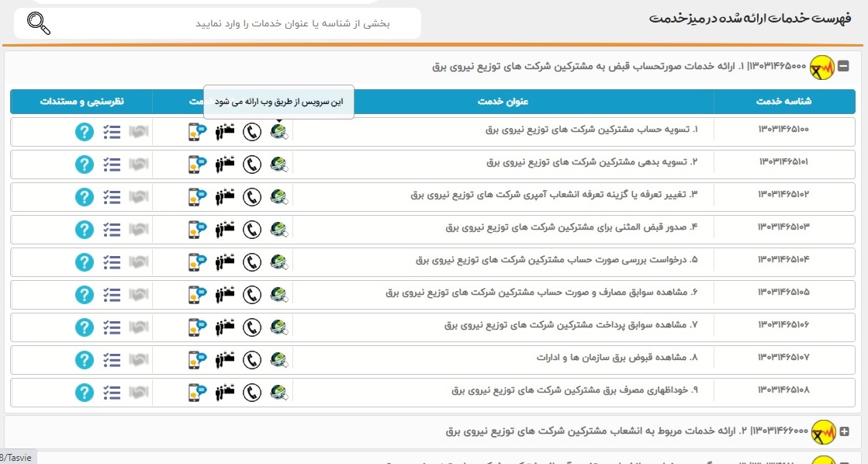Click phone icon for service 13031465105

[252, 295]
